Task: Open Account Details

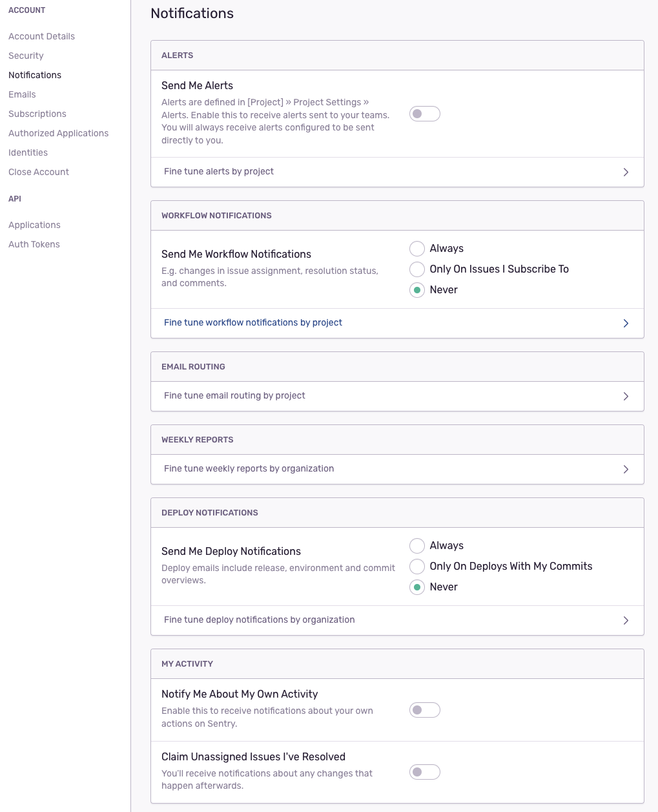Action: (x=41, y=36)
